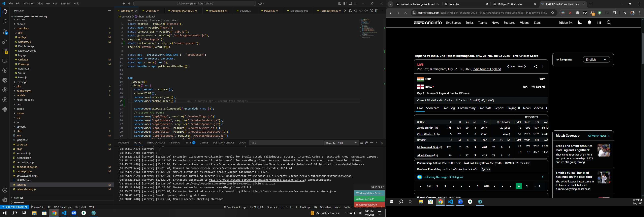Maximize the VS Code panel size chevron
This screenshot has height=217, width=644.
click(377, 143)
